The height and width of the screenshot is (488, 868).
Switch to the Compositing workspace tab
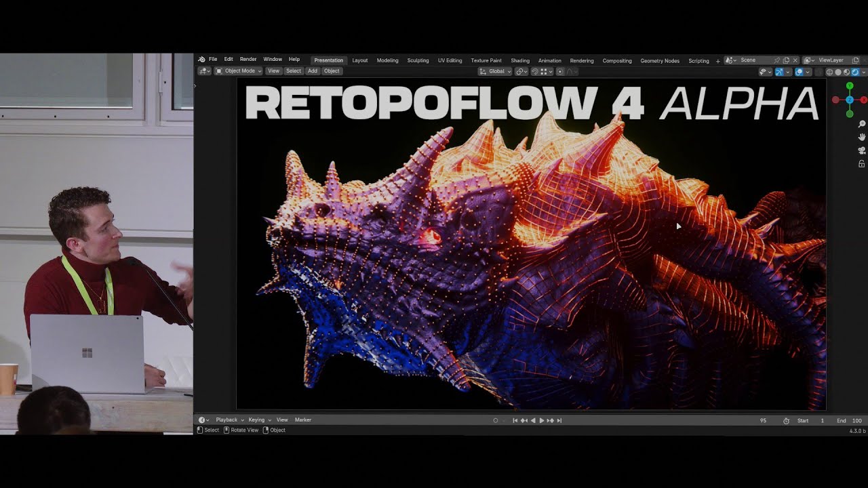[x=617, y=60]
